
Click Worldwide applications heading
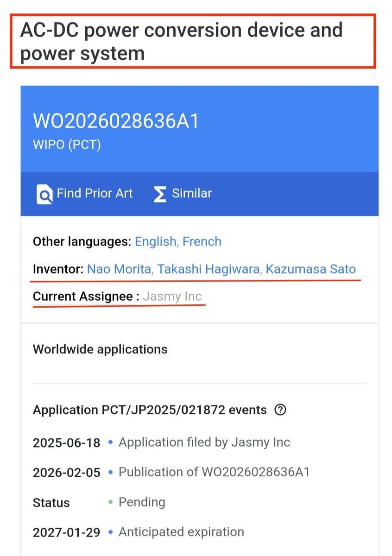pyautogui.click(x=100, y=349)
